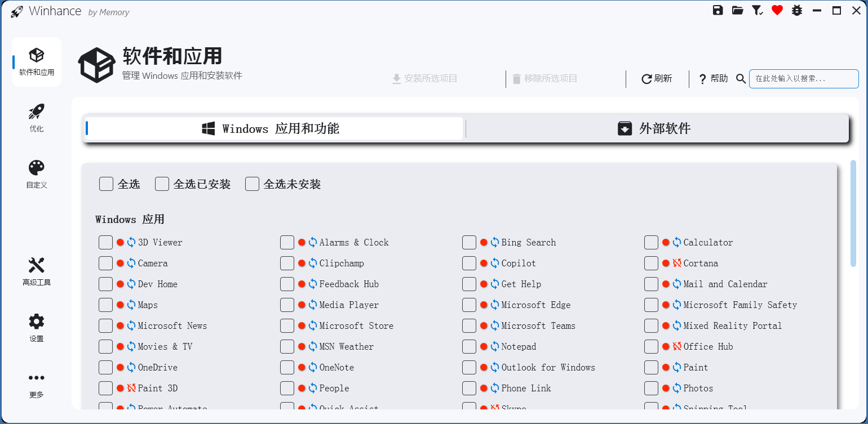Tick the 全选已安装 checkbox

[x=162, y=184]
